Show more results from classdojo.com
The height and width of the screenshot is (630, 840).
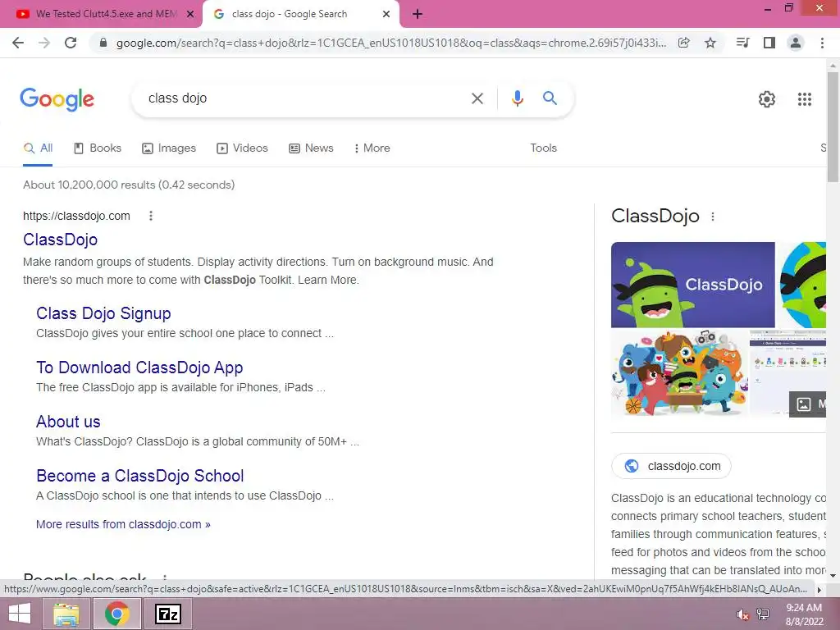point(123,524)
